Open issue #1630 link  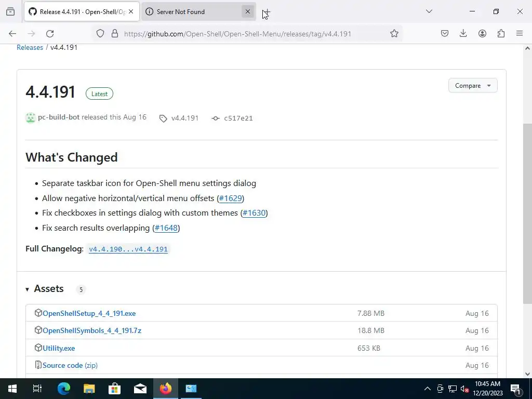pyautogui.click(x=254, y=212)
